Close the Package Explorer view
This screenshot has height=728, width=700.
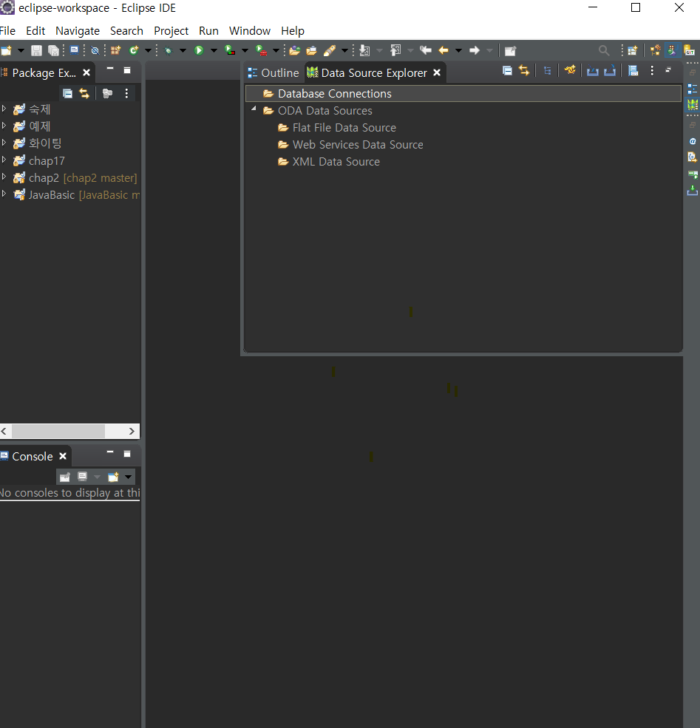pyautogui.click(x=86, y=72)
